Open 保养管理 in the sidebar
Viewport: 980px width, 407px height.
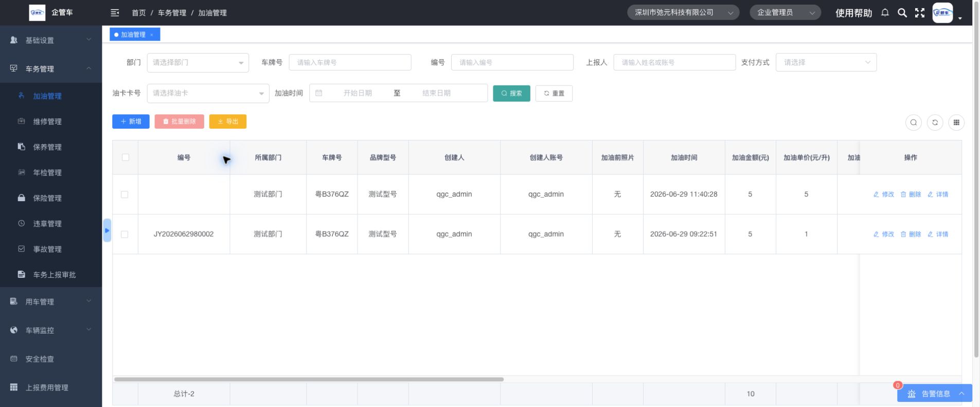[51, 147]
